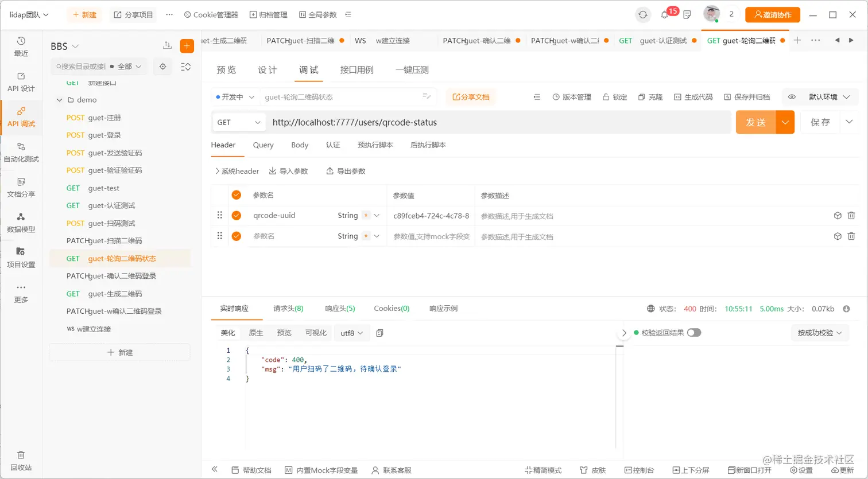
Task: Click the Cookie管理器 toolbar item
Action: tap(211, 15)
